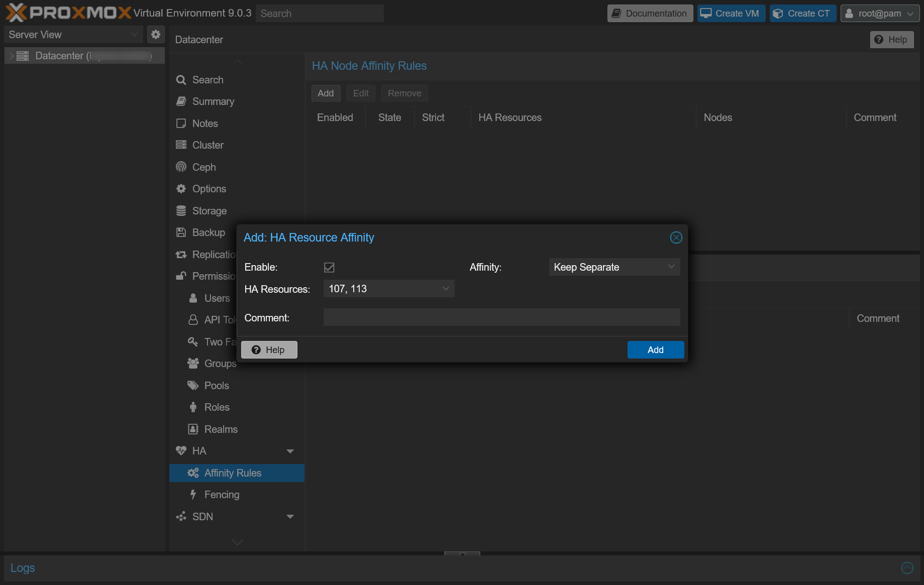Select the Affinity Rules menu entry
Viewport: 924px width, 585px height.
coord(237,473)
